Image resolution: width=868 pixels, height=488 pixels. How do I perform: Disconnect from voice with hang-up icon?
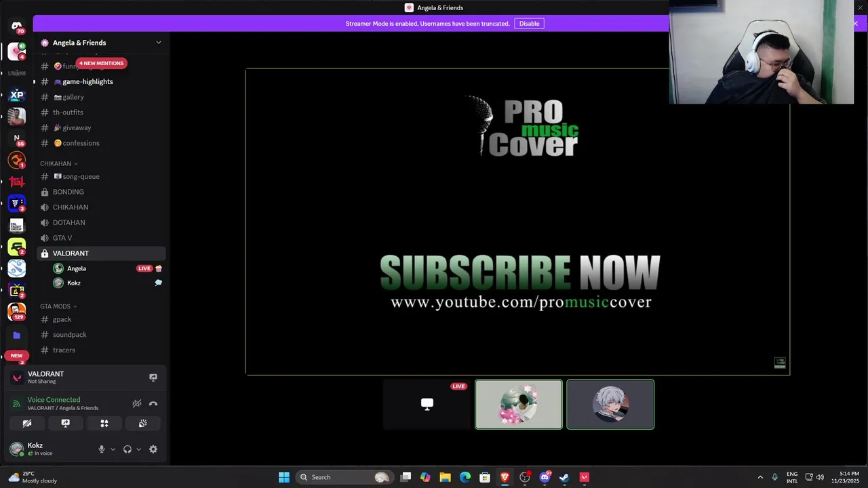(x=153, y=403)
